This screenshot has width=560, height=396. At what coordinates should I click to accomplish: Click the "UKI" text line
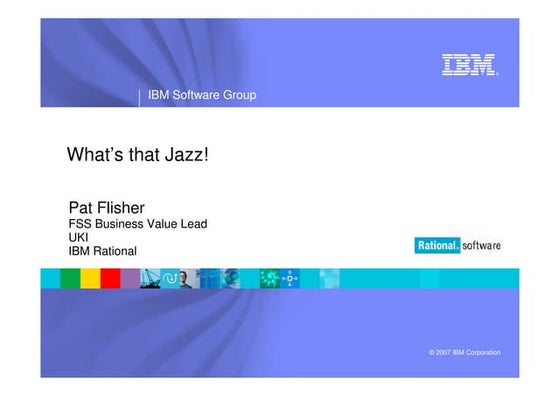click(78, 237)
